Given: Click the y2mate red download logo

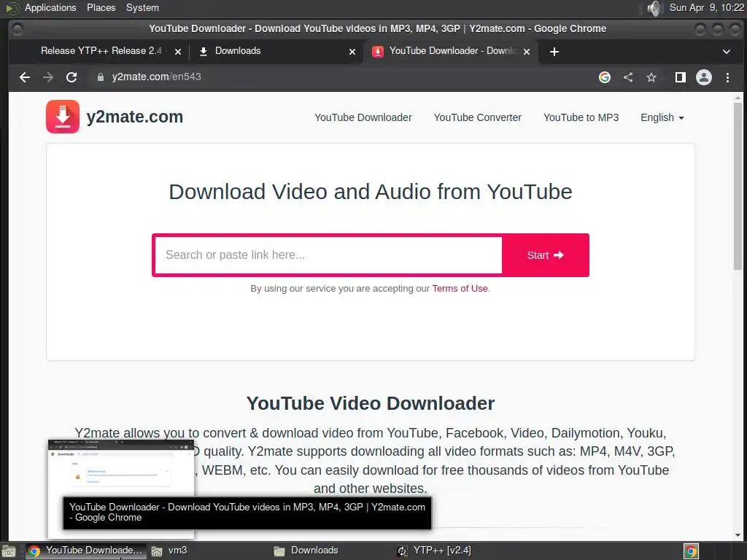Looking at the screenshot, I should click(x=63, y=117).
